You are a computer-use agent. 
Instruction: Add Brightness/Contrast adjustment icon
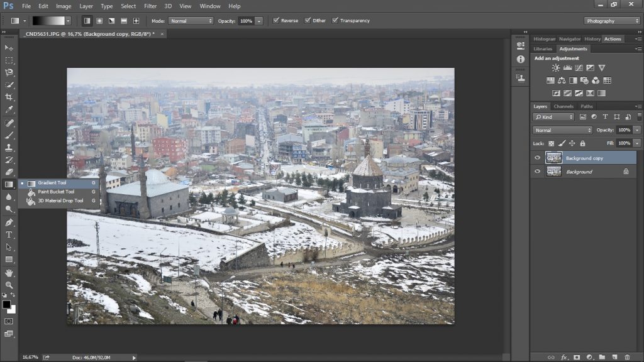click(556, 68)
